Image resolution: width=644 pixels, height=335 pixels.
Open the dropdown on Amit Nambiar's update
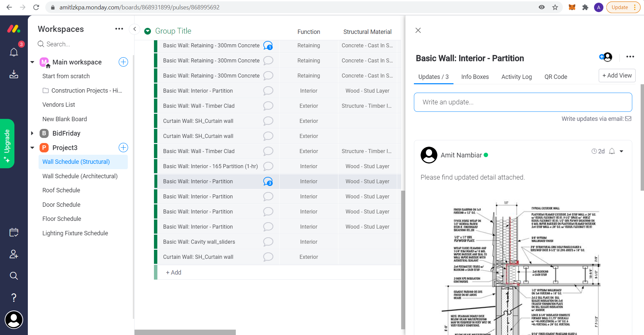click(622, 151)
